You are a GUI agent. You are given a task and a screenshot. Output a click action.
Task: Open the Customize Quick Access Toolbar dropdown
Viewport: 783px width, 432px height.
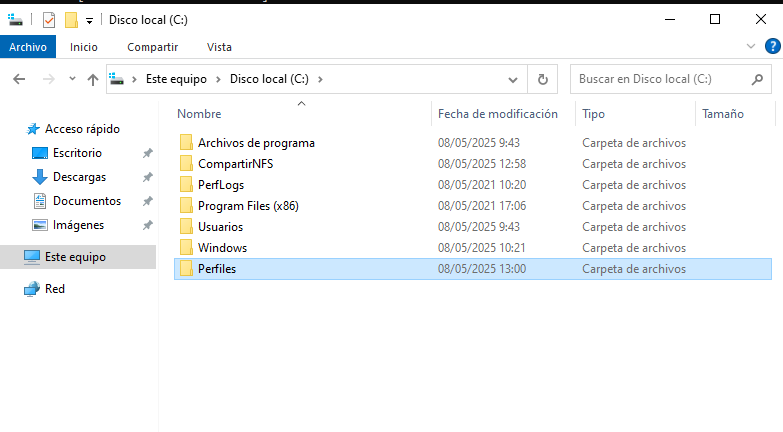pyautogui.click(x=89, y=20)
